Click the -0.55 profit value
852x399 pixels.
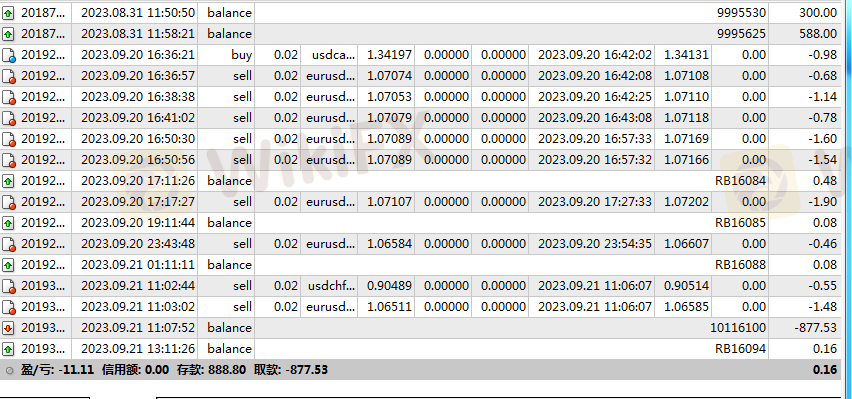822,285
